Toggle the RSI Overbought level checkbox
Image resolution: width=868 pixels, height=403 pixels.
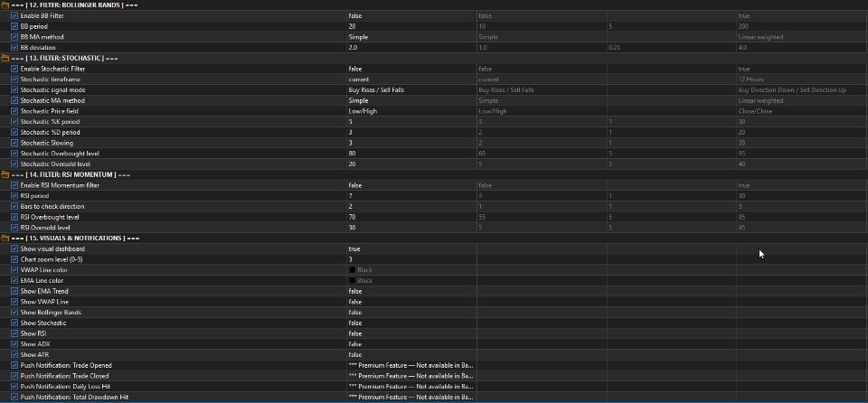pyautogui.click(x=14, y=217)
